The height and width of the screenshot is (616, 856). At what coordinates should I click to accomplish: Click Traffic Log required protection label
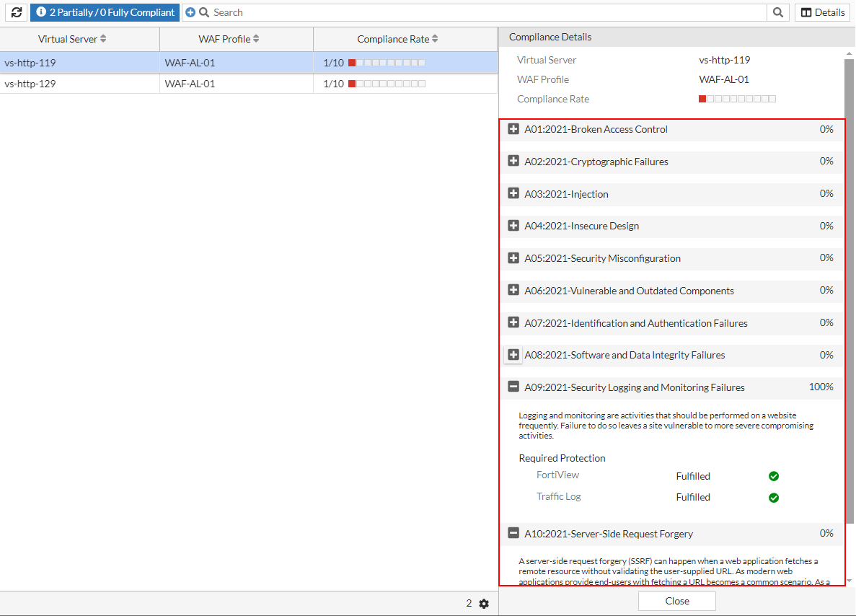pos(558,496)
